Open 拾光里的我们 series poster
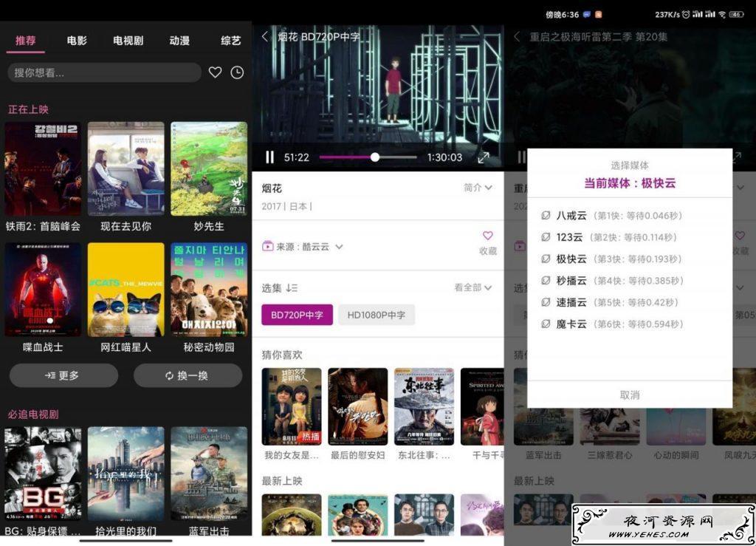The height and width of the screenshot is (546, 756). tap(126, 474)
